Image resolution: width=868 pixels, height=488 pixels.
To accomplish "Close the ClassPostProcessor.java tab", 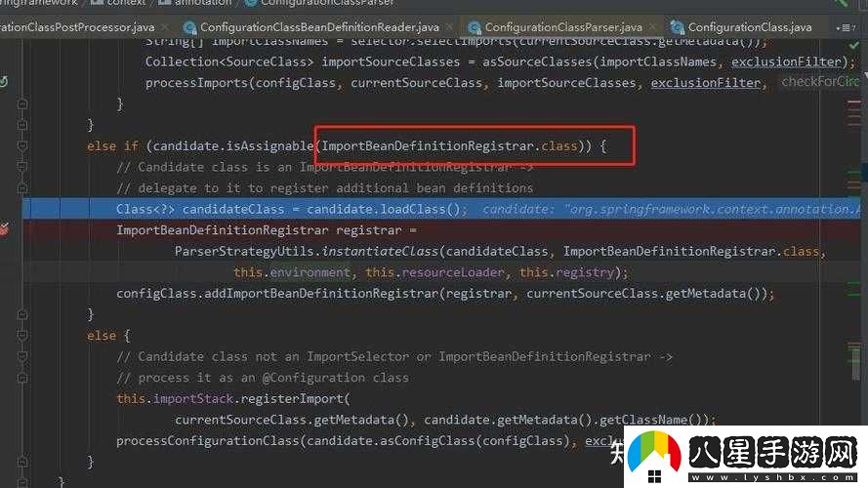I will (165, 27).
